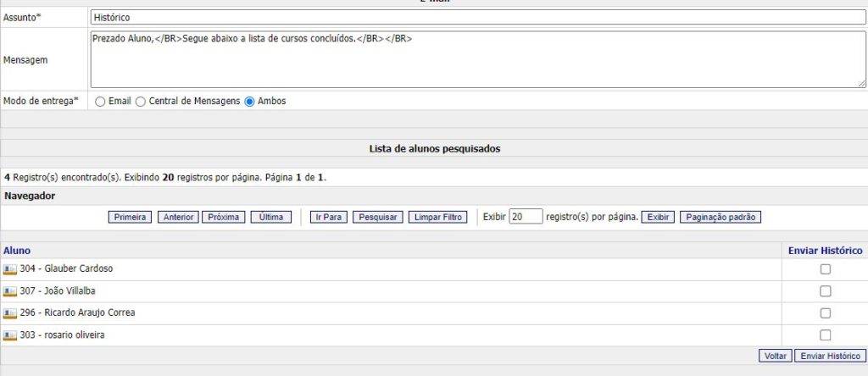Select the Email delivery mode radio
This screenshot has width=868, height=376.
pyautogui.click(x=100, y=102)
